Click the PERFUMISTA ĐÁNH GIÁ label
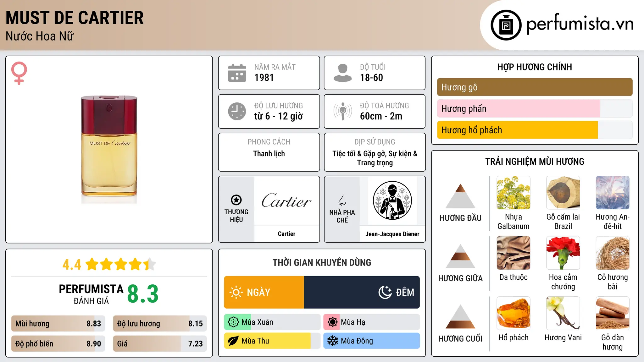Image resolution: width=644 pixels, height=362 pixels. click(x=91, y=294)
